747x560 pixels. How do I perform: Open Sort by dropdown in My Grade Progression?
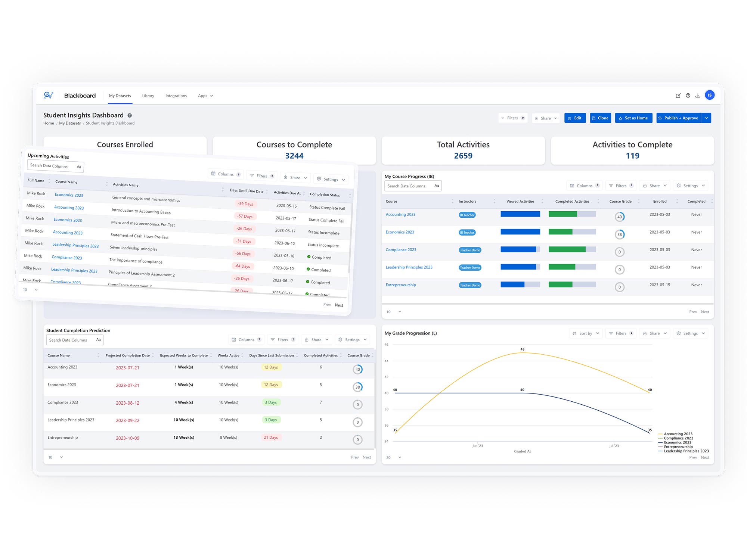click(586, 333)
